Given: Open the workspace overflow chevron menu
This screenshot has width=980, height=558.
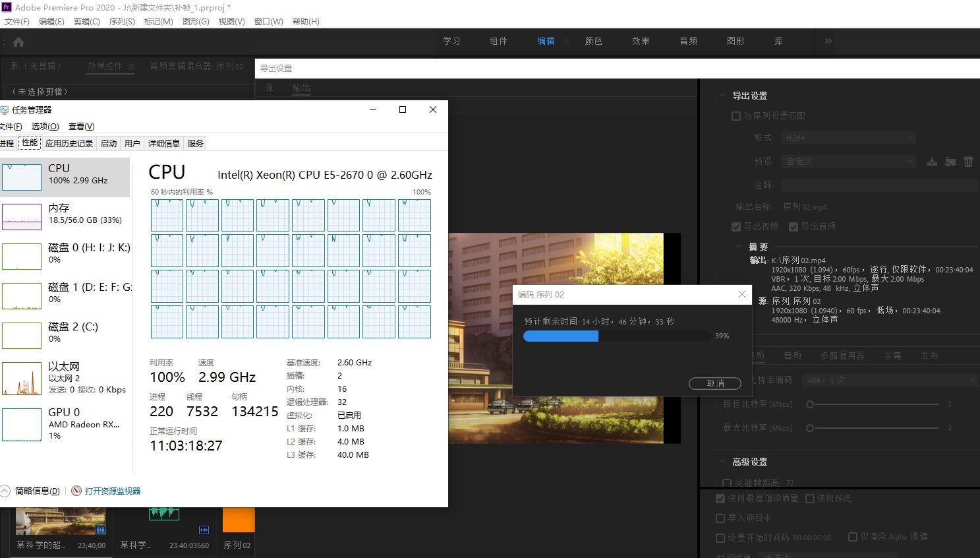Looking at the screenshot, I should [x=828, y=41].
